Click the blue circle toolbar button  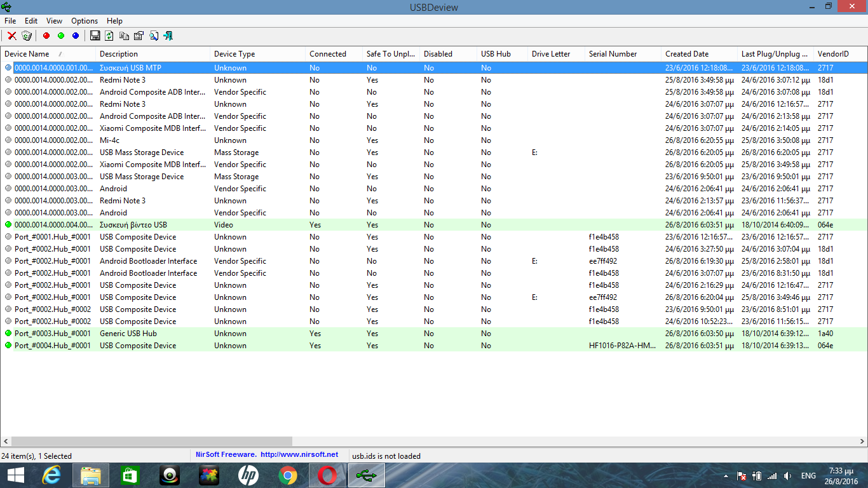coord(76,36)
